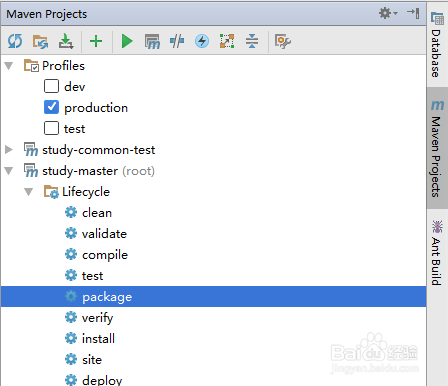The width and height of the screenshot is (448, 386).
Task: Show dependencies diagram icon
Action: click(x=227, y=41)
